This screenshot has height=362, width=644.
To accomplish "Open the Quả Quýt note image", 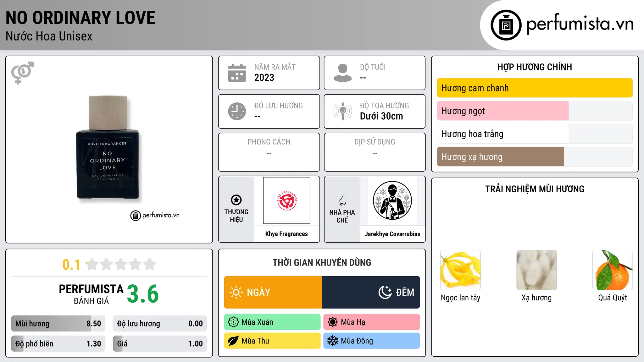I will [613, 270].
